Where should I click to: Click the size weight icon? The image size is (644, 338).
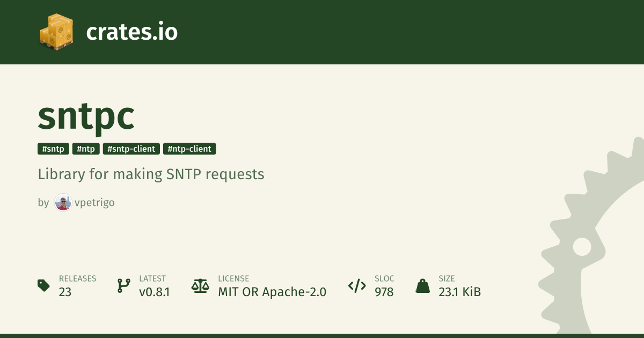(423, 285)
